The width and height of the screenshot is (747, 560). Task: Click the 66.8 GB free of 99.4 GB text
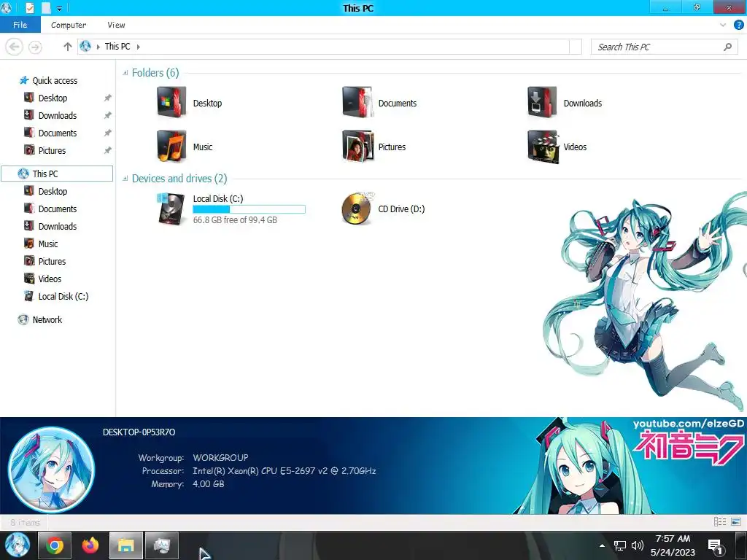point(235,220)
